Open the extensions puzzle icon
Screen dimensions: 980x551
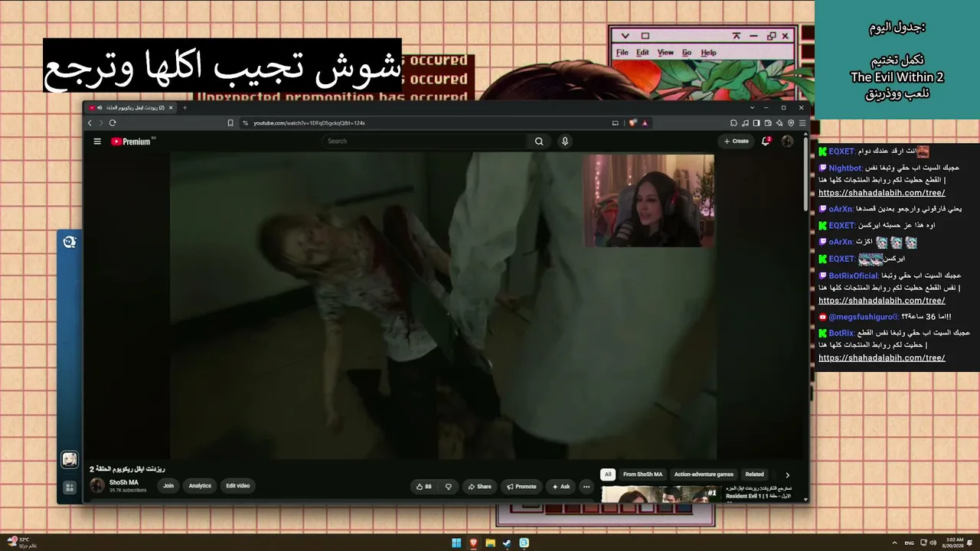tap(733, 123)
